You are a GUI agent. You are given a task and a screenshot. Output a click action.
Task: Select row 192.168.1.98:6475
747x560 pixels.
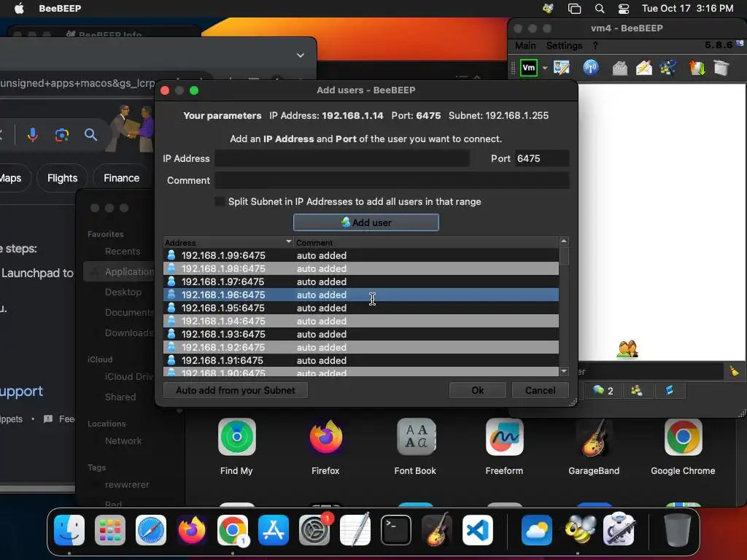click(x=361, y=268)
